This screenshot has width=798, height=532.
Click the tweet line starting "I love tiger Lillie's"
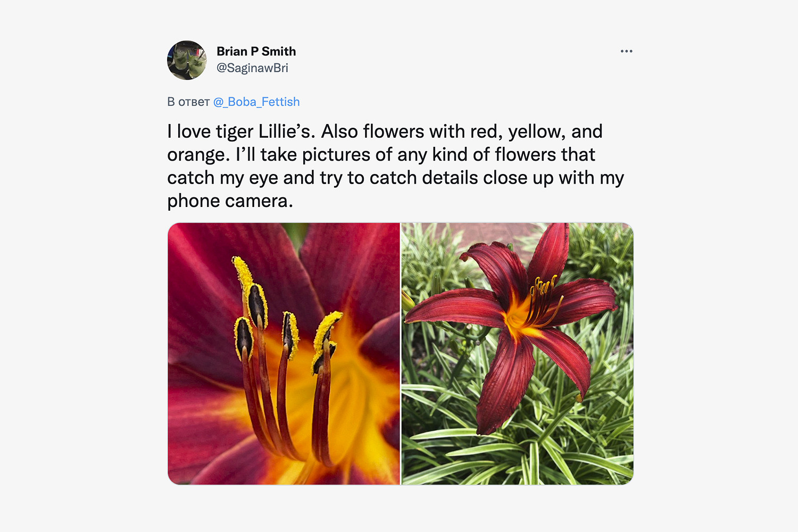pos(385,131)
